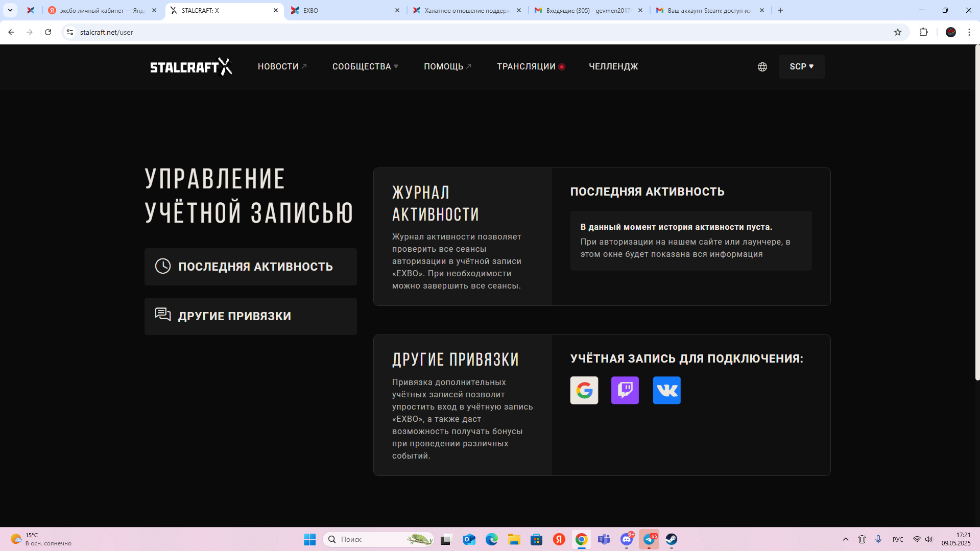The image size is (980, 551).
Task: Open Steam from the taskbar
Action: pyautogui.click(x=671, y=539)
